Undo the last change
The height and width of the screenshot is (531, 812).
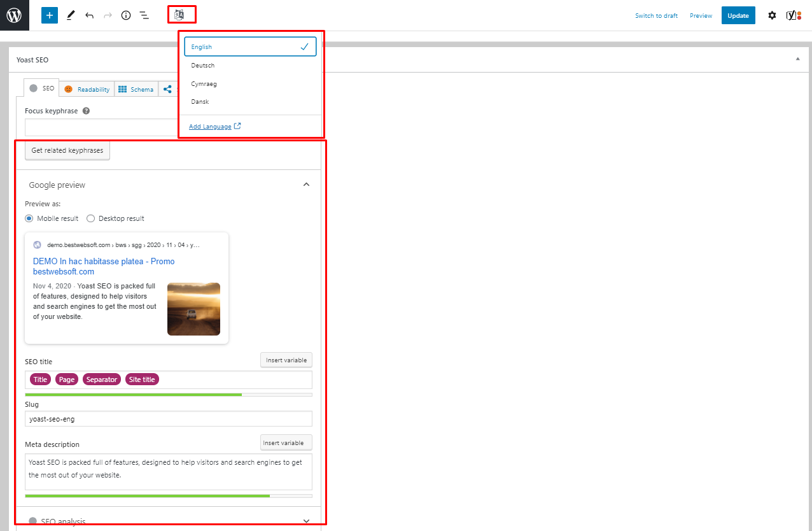[x=89, y=15]
